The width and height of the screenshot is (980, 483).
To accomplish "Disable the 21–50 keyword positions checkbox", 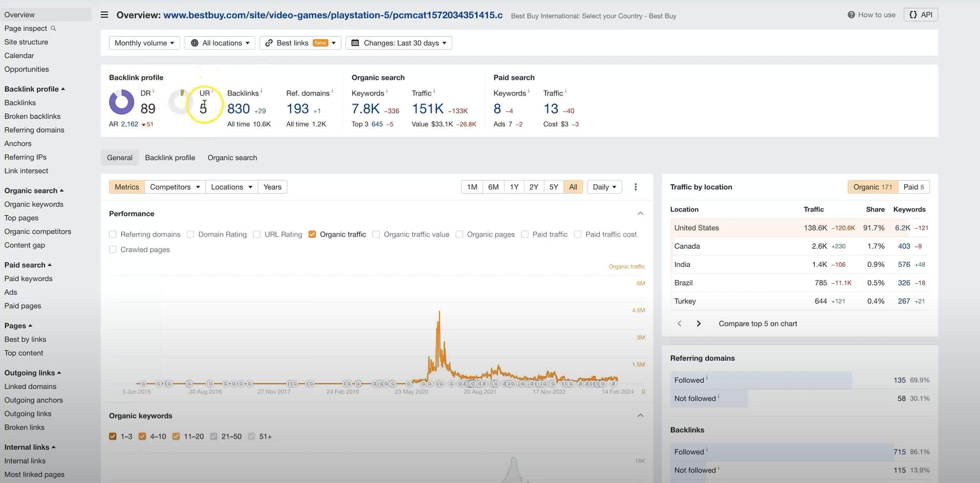I will 214,436.
